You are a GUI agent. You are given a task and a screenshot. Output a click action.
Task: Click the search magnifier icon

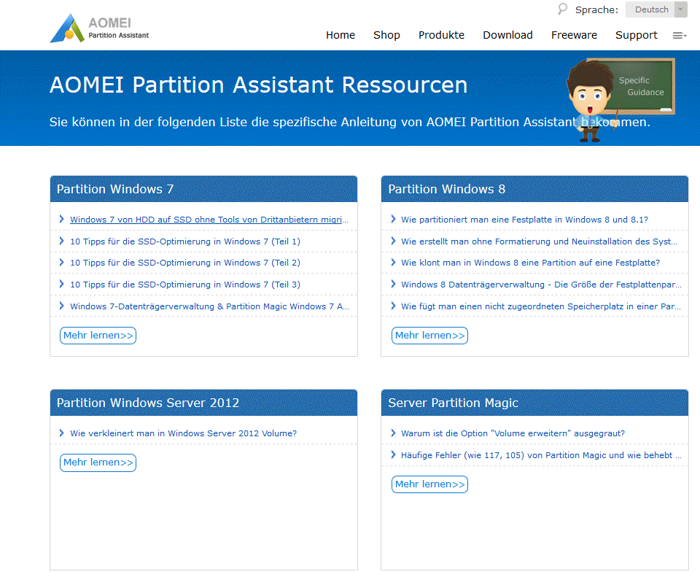[x=562, y=9]
